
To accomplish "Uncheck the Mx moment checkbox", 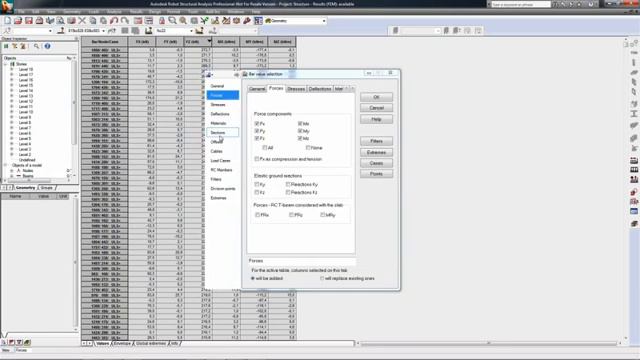I will [300, 123].
